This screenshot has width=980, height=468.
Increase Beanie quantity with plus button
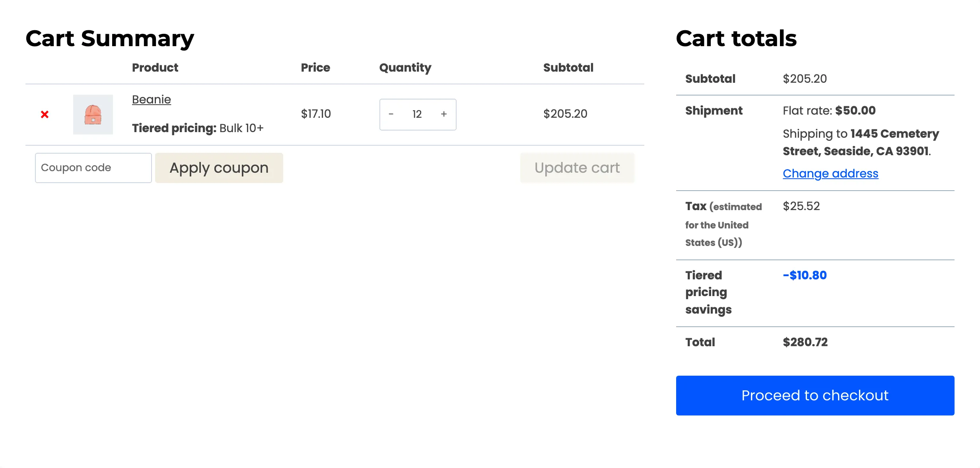tap(444, 114)
